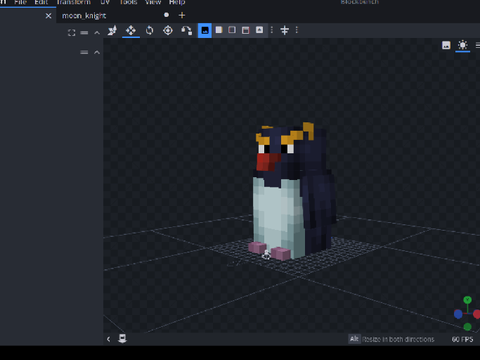Viewport: 480px width, 360px height.
Task: Click the center/align transform icon
Action: 284,30
